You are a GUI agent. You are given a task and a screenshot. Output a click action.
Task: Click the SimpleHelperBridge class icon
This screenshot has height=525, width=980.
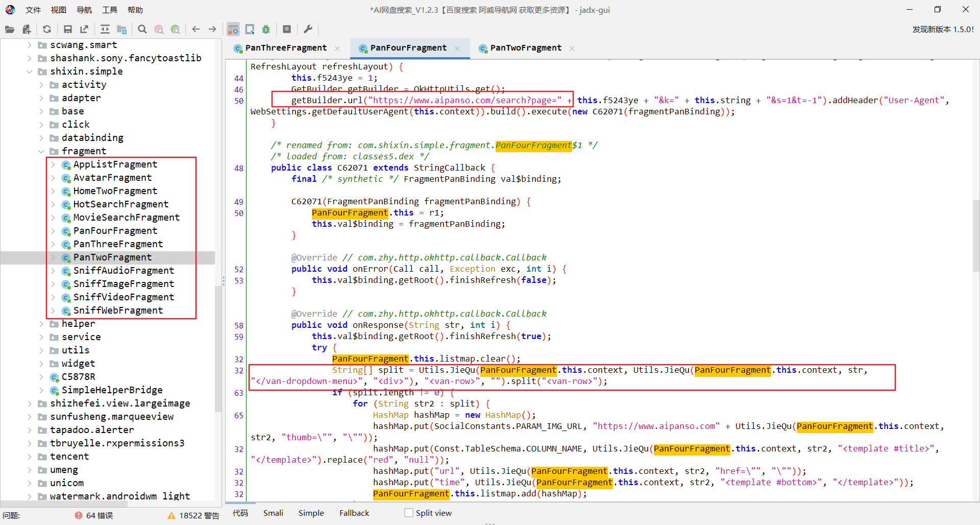pos(54,390)
